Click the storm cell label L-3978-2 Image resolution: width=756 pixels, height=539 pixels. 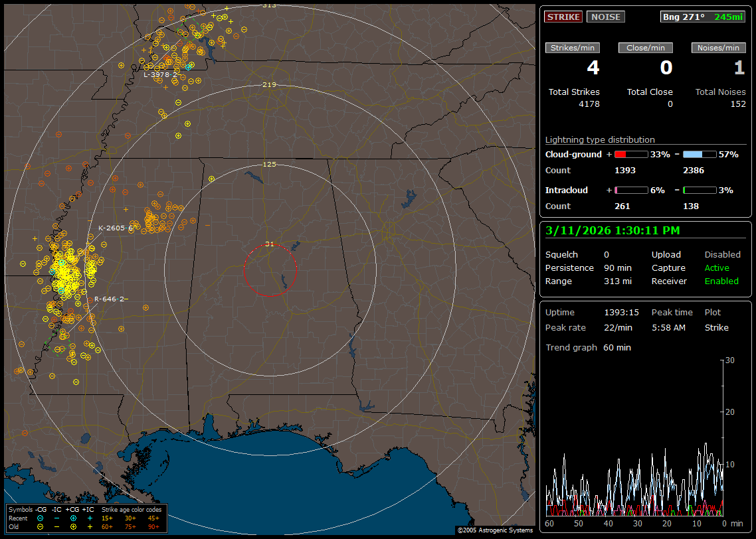coord(161,74)
